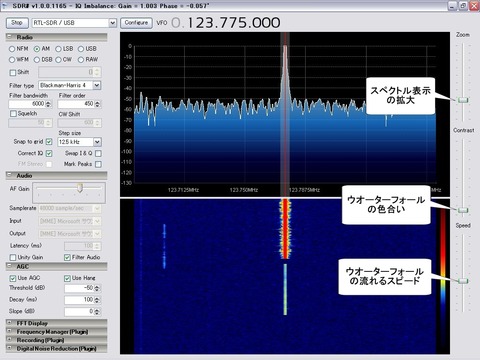Click the Speed slider handle
The height and width of the screenshot is (360, 480).
click(463, 281)
